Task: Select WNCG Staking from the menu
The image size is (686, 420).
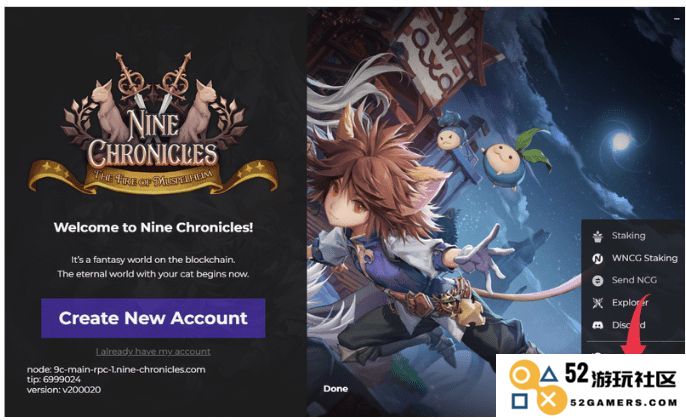Action: 632,259
